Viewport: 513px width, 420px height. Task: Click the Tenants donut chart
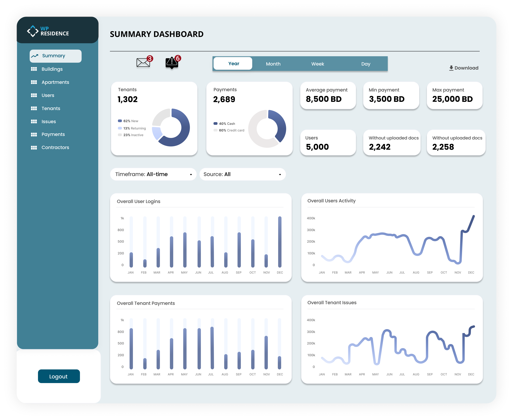click(x=171, y=127)
